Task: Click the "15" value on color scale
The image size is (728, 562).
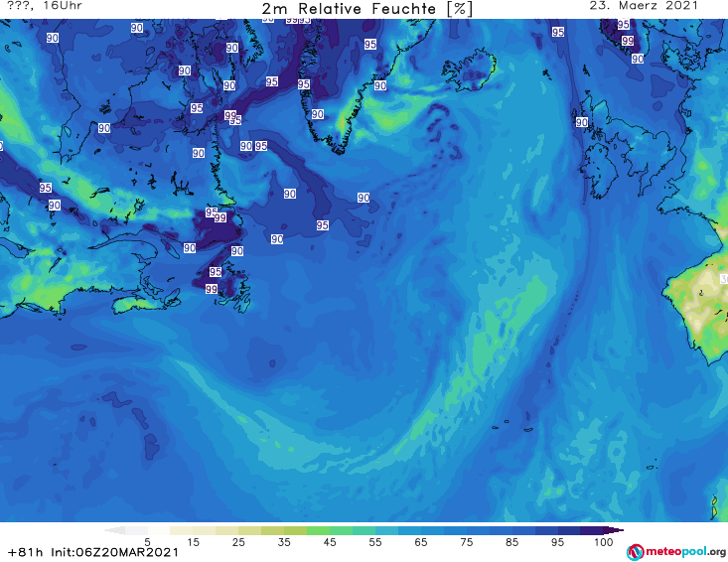Action: pos(193,542)
